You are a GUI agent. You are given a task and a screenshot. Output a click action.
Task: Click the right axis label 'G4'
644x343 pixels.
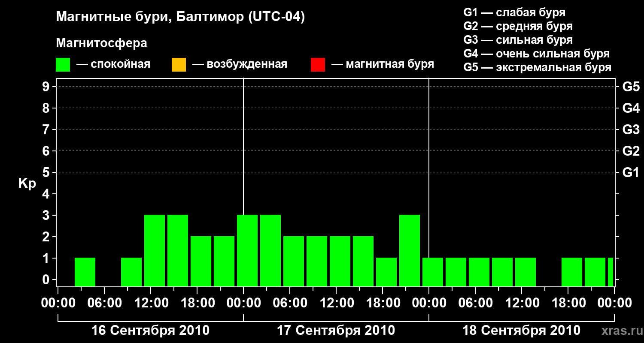click(x=631, y=108)
